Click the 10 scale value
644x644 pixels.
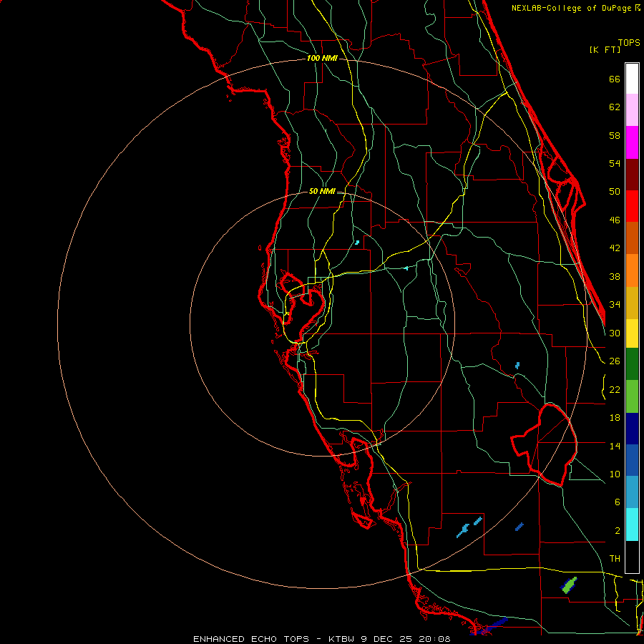tap(615, 474)
